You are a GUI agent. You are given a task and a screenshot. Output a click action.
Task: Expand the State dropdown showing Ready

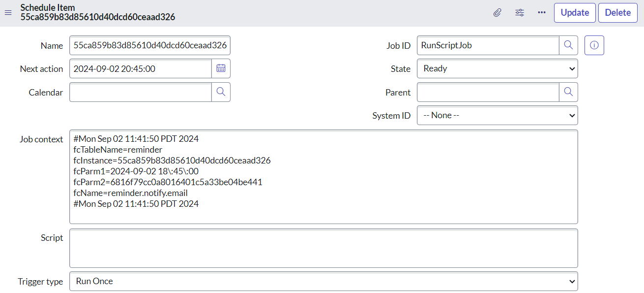point(497,69)
